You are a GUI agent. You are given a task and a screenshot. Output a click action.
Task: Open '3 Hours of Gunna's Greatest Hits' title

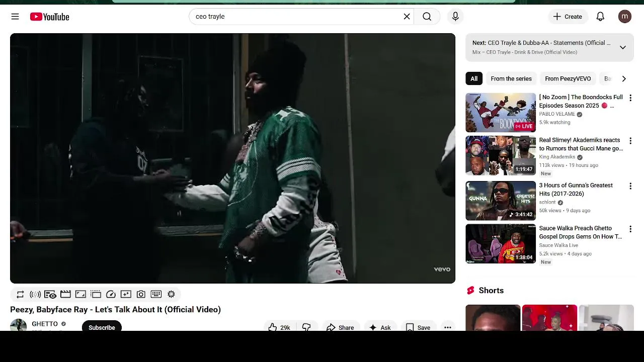[576, 190]
